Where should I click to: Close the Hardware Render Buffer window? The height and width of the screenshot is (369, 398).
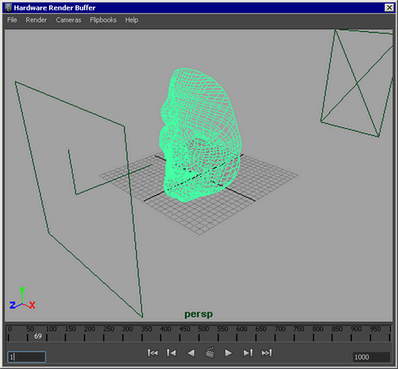coord(389,7)
